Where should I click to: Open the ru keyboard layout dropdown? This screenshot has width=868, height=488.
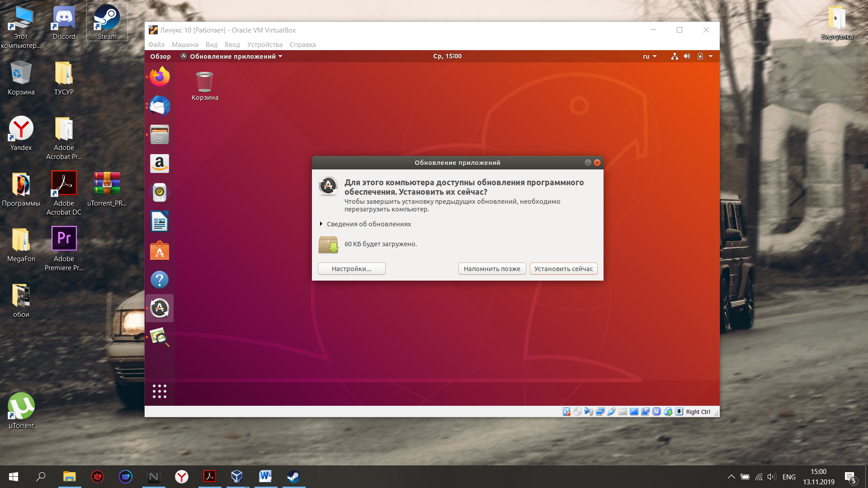point(650,56)
